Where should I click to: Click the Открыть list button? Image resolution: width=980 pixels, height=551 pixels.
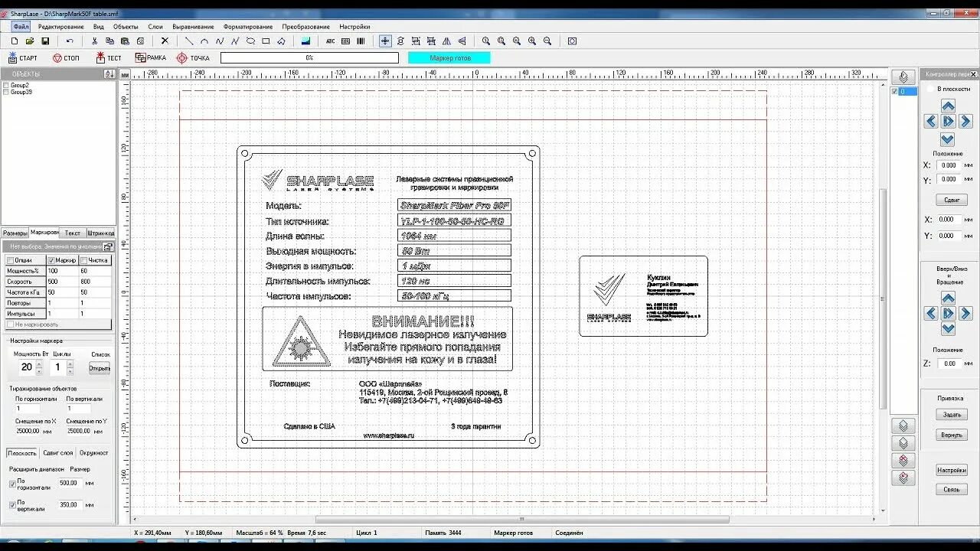point(100,368)
